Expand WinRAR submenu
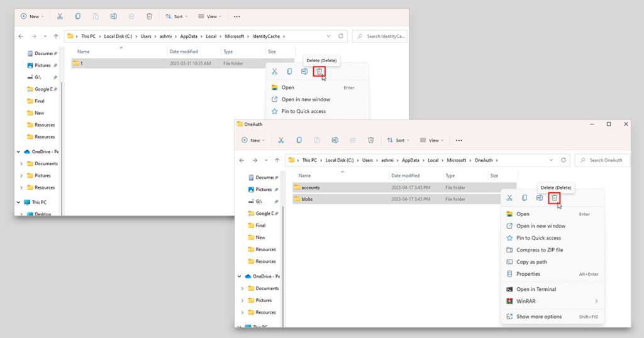Viewport: 644px width, 338px height. coord(552,301)
